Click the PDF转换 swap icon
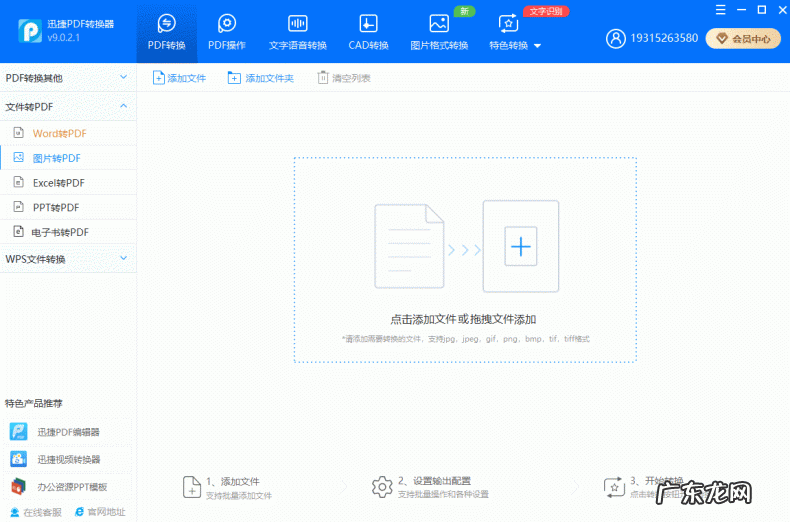This screenshot has width=790, height=522. [x=167, y=23]
